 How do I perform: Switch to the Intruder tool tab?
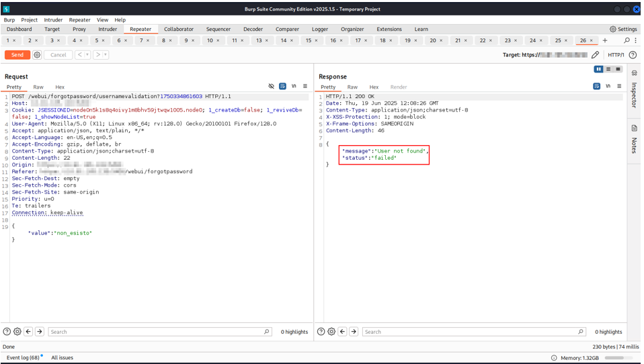click(108, 30)
